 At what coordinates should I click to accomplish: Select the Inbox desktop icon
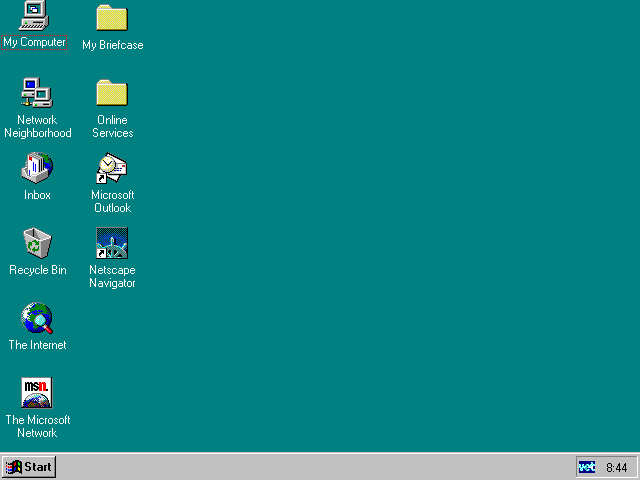point(37,168)
